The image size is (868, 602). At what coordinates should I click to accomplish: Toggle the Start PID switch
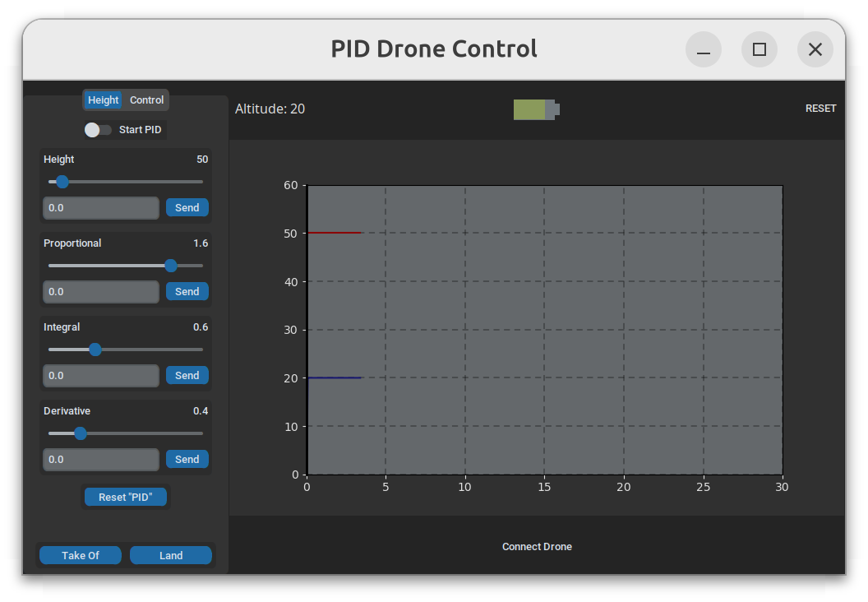98,130
